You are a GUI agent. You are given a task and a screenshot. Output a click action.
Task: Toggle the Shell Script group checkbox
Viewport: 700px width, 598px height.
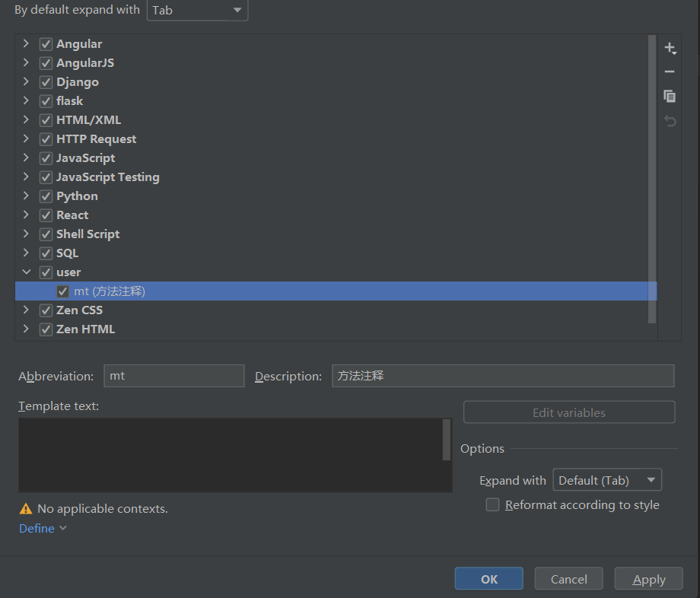click(46, 234)
